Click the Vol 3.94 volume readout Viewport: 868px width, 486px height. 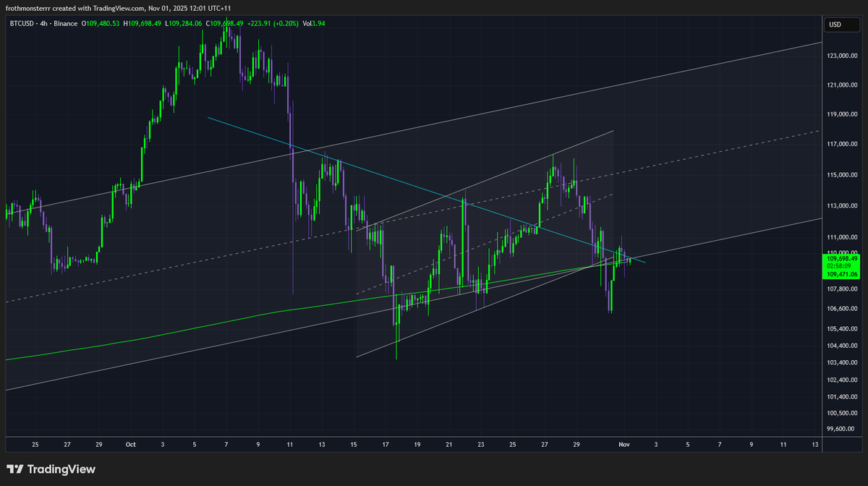coord(315,23)
